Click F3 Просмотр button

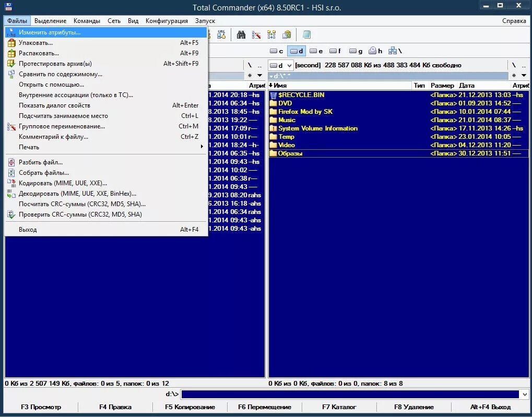pos(41,407)
